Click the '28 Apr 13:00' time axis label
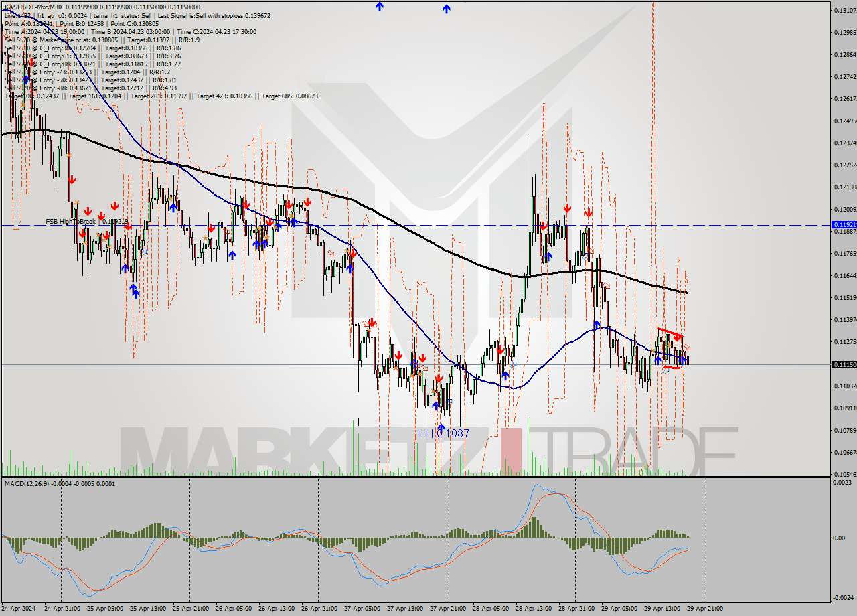The width and height of the screenshot is (857, 616). coord(533,609)
